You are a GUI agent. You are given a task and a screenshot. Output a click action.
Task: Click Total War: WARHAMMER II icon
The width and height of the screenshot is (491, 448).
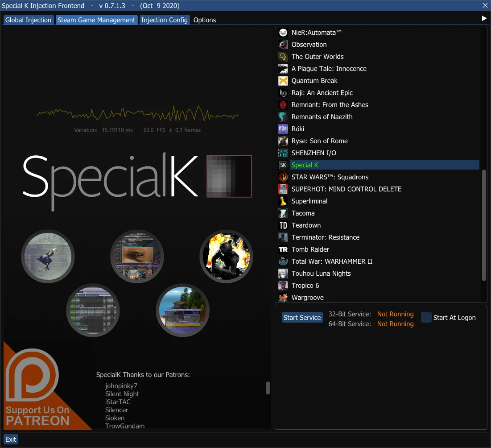tap(283, 261)
